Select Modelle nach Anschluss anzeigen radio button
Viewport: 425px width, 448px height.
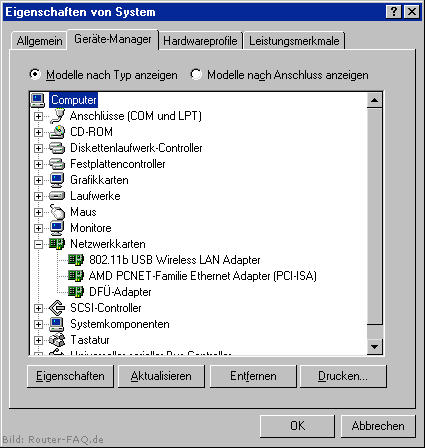click(x=196, y=74)
